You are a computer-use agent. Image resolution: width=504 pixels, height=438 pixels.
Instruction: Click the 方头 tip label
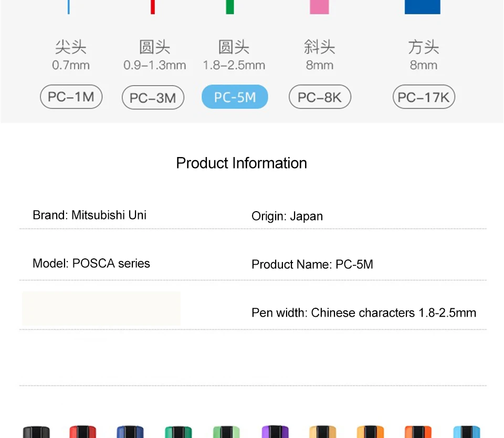pyautogui.click(x=424, y=47)
